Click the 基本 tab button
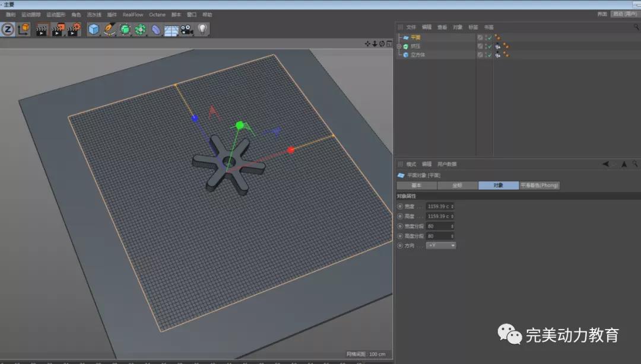 417,186
